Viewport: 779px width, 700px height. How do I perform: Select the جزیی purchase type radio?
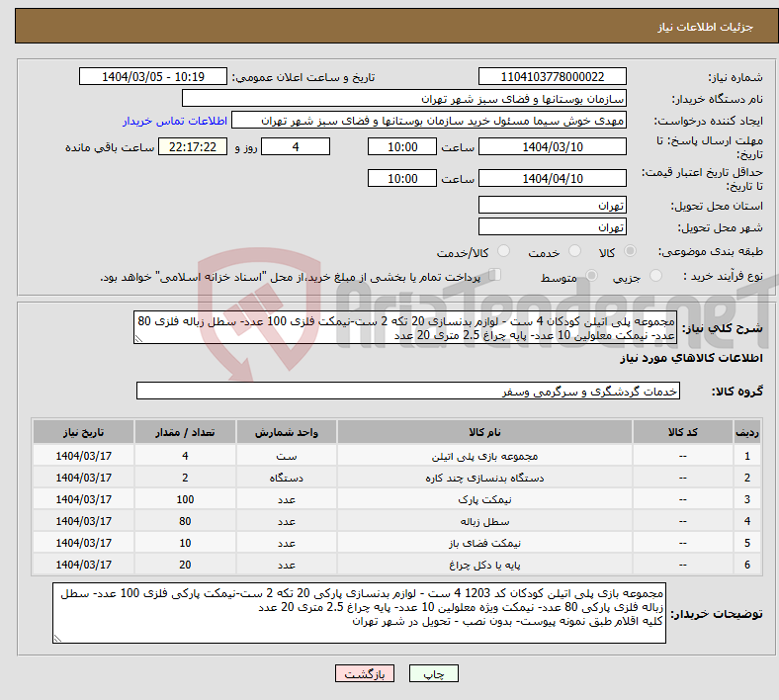tap(655, 276)
